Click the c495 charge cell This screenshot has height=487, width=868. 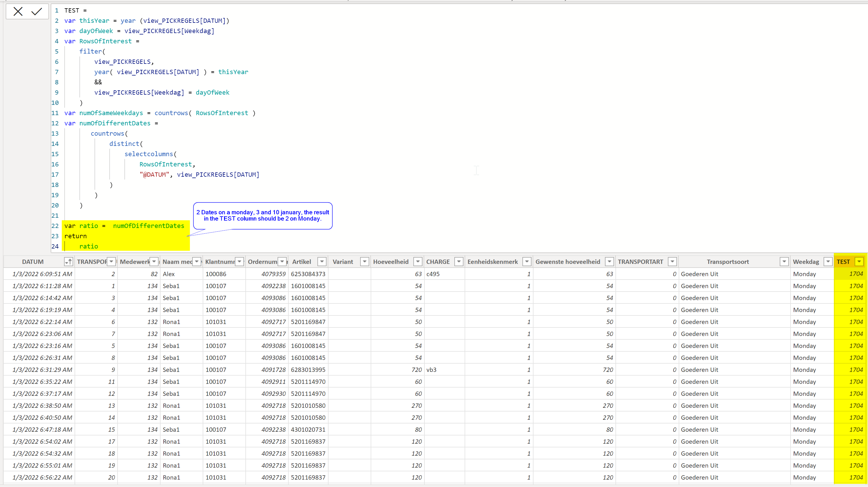coord(444,274)
